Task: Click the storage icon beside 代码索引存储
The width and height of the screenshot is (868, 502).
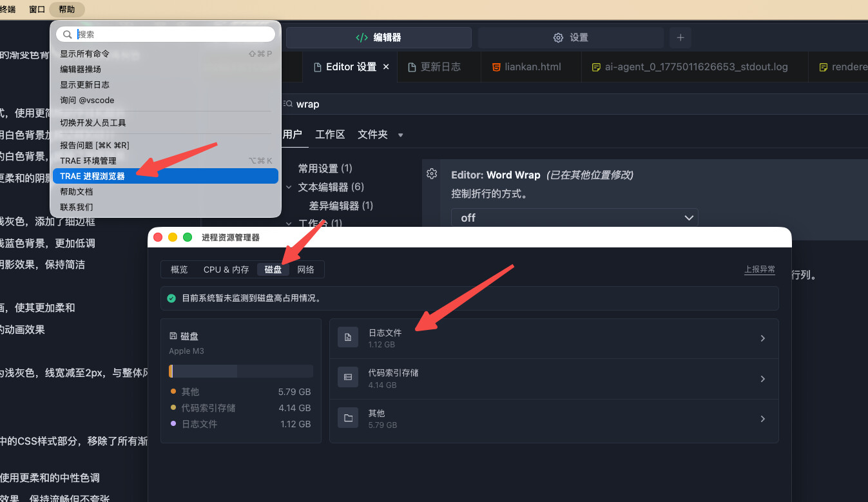Action: pyautogui.click(x=348, y=378)
